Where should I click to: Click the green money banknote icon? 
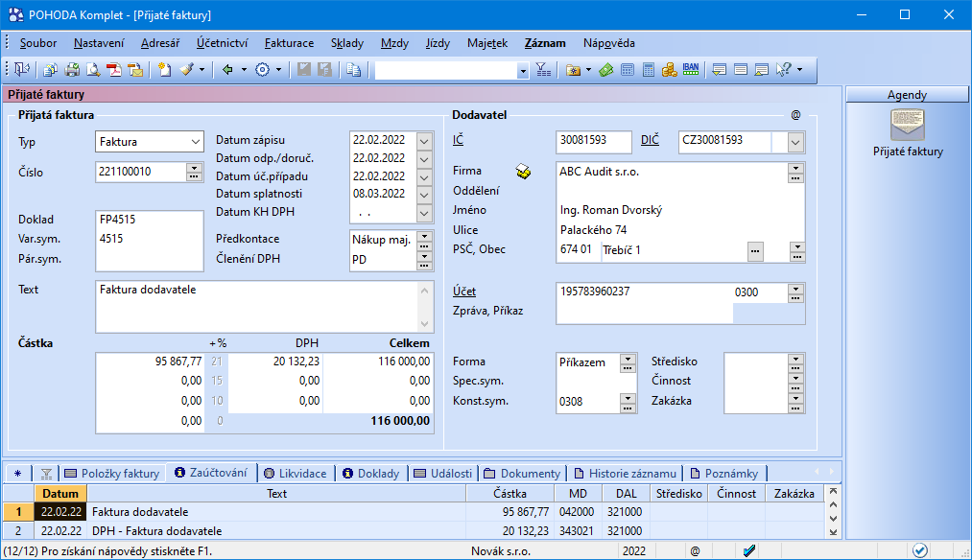coord(606,70)
